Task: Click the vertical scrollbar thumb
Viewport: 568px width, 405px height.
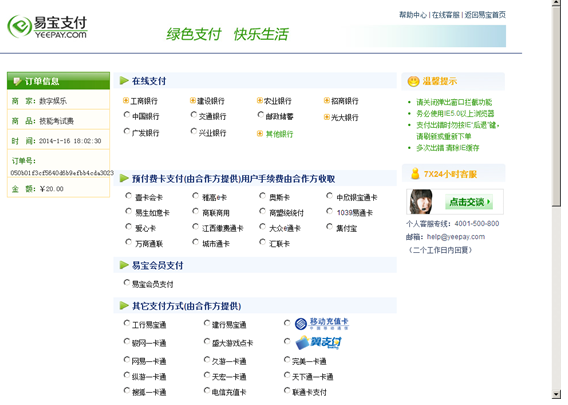Action: [556, 106]
